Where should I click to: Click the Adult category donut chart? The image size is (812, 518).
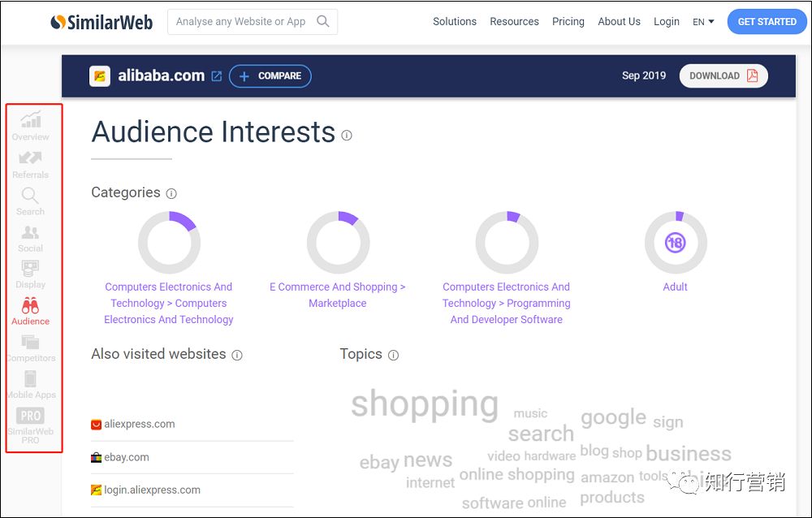coord(675,242)
